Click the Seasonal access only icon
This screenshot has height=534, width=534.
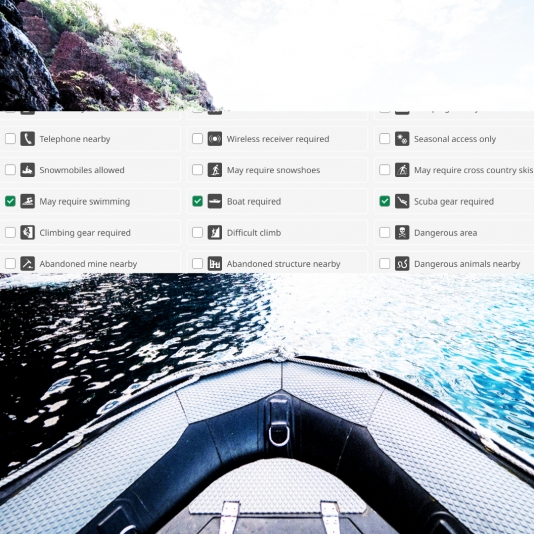click(402, 139)
